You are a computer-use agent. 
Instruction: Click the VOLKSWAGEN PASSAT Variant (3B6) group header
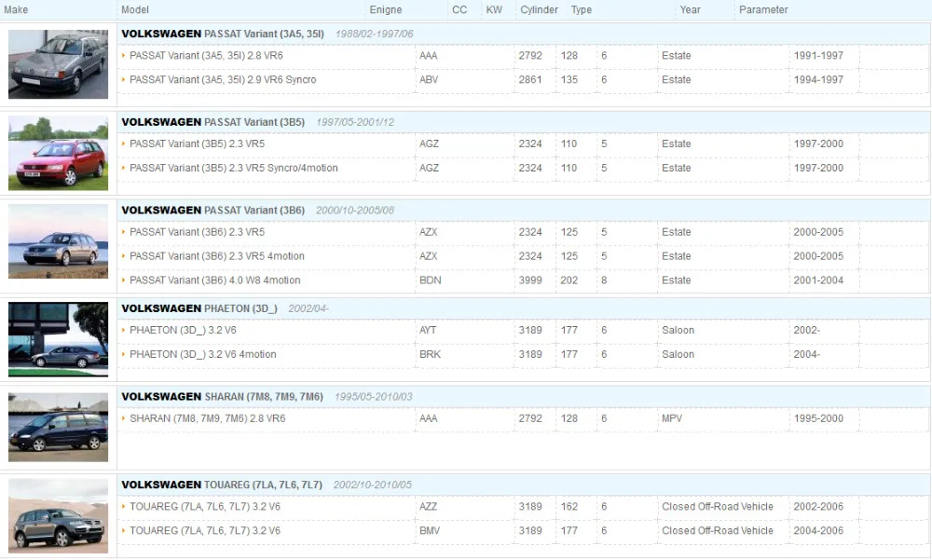(523, 211)
